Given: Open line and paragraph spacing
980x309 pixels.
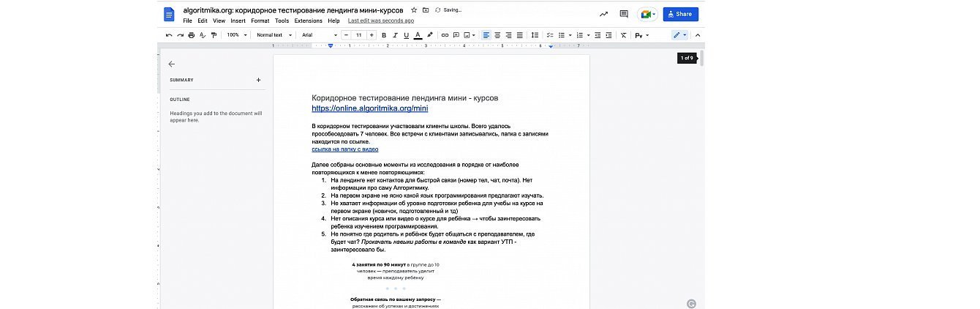Looking at the screenshot, I should pos(535,35).
